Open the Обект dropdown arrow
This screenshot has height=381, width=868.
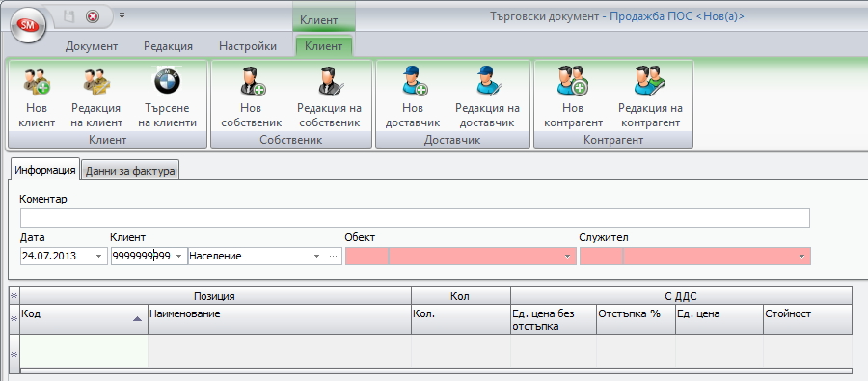pos(567,257)
